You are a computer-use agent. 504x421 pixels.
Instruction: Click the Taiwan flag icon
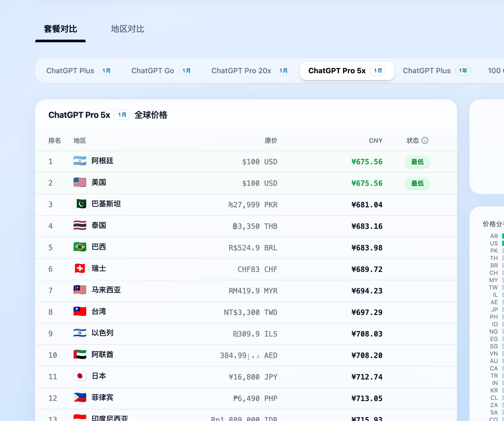tap(80, 312)
